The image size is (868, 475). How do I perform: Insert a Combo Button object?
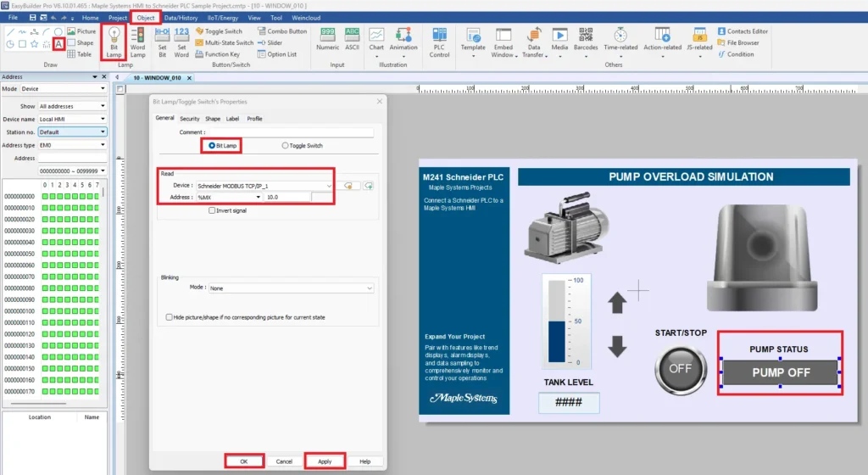click(x=282, y=31)
